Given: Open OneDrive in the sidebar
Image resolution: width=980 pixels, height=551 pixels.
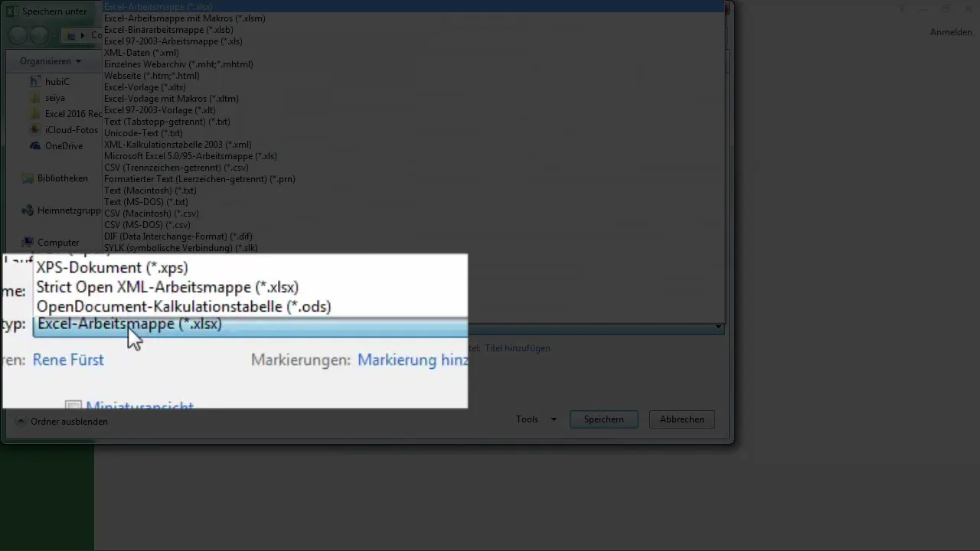Looking at the screenshot, I should 56,146.
